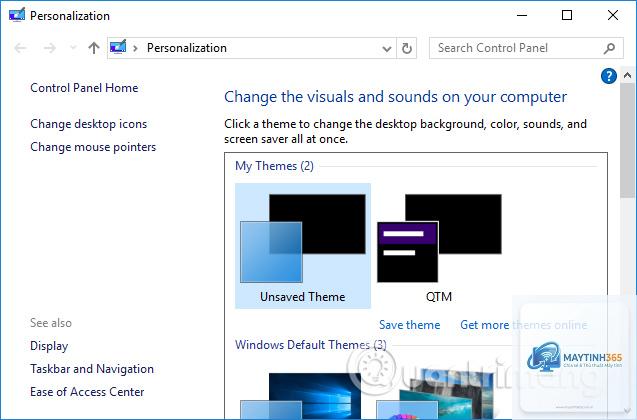Click the Save theme link
This screenshot has height=420, width=637.
(410, 325)
